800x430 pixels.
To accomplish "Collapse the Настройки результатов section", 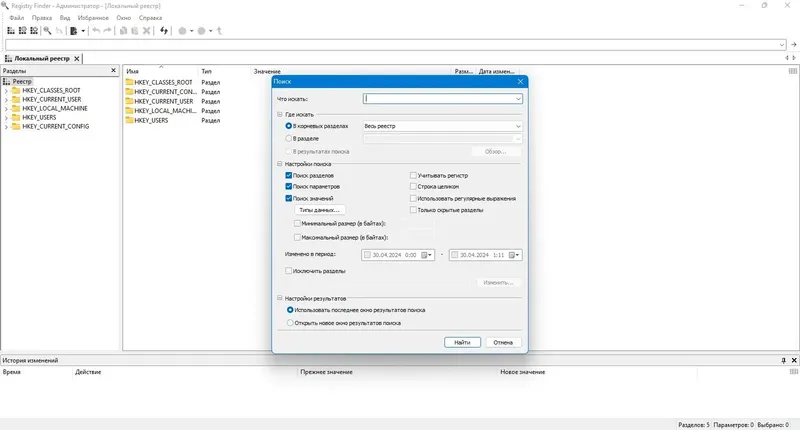I will tap(280, 298).
